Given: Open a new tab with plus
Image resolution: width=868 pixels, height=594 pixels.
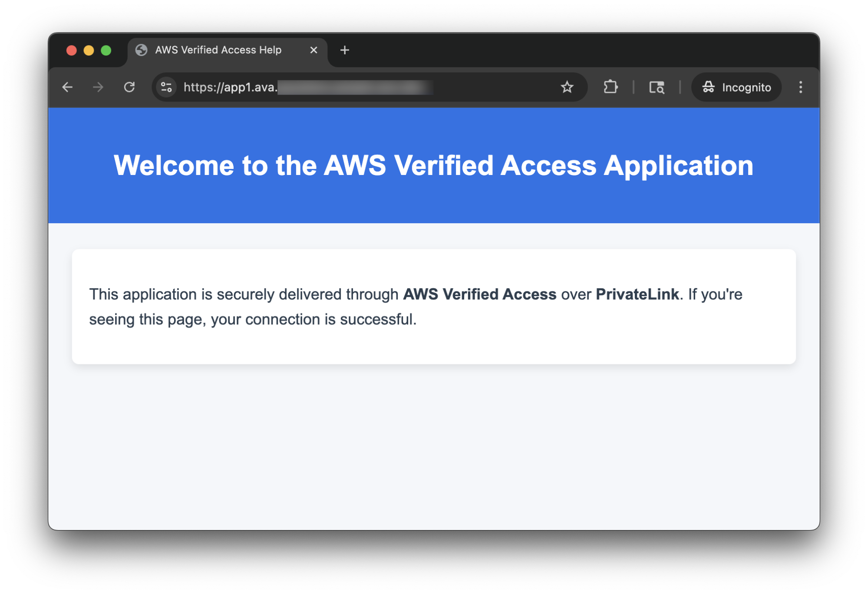Looking at the screenshot, I should click(345, 50).
